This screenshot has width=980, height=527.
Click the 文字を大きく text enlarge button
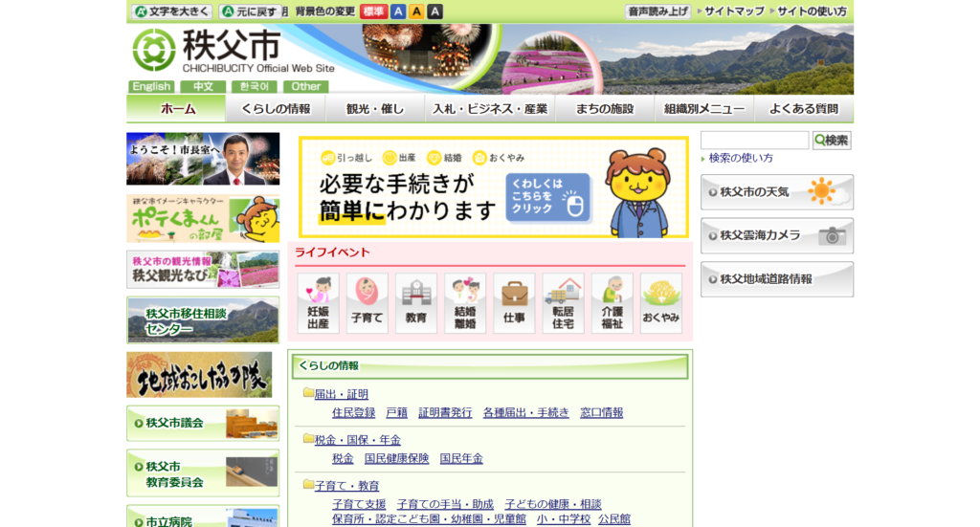click(171, 11)
